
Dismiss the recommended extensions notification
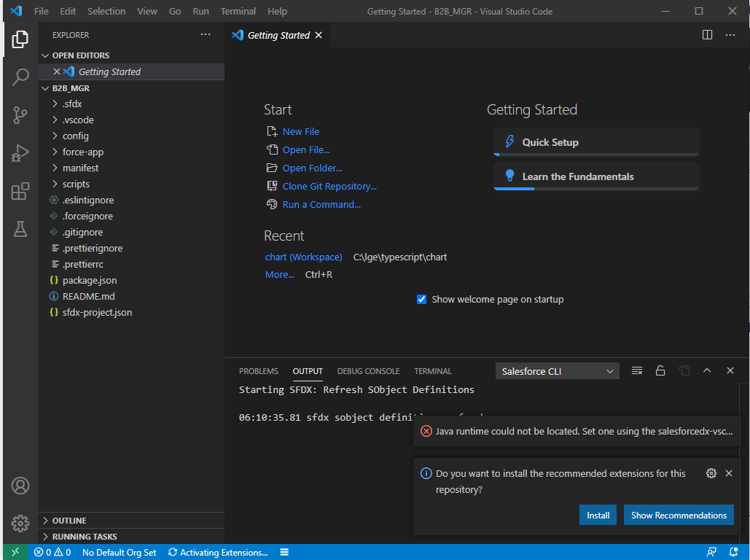(x=728, y=473)
